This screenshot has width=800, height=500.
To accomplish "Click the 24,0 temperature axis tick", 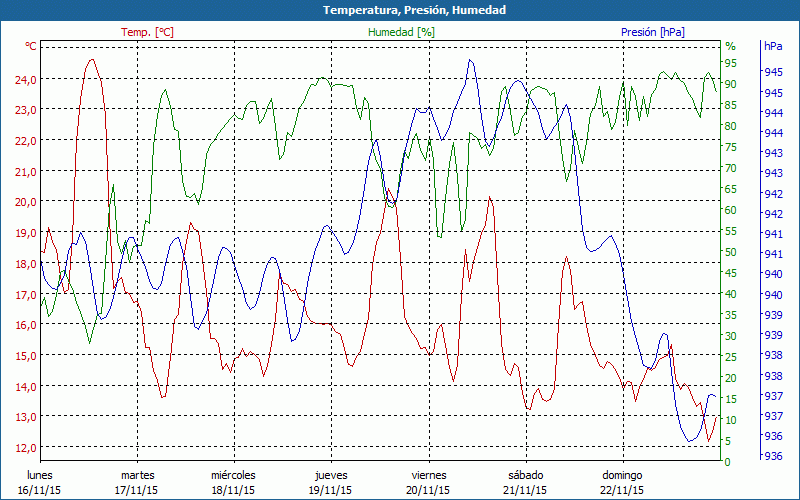I will coord(25,79).
